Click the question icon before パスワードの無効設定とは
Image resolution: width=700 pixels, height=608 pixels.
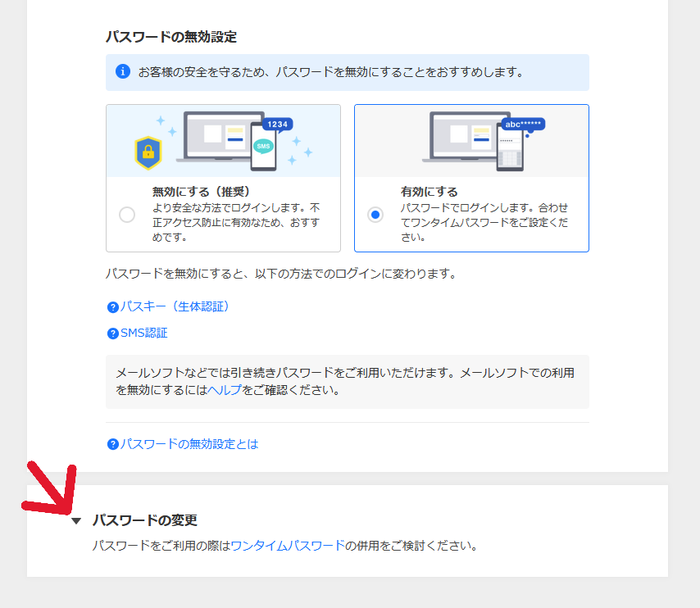pos(113,444)
